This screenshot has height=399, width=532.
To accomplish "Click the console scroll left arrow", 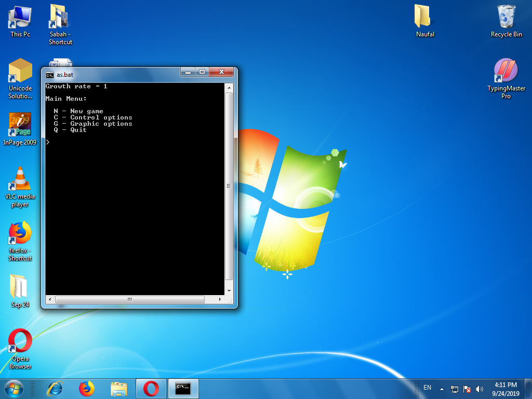I will pyautogui.click(x=50, y=299).
